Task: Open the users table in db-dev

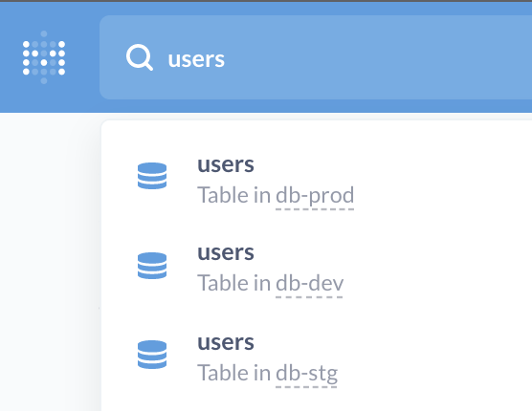Action: [226, 252]
